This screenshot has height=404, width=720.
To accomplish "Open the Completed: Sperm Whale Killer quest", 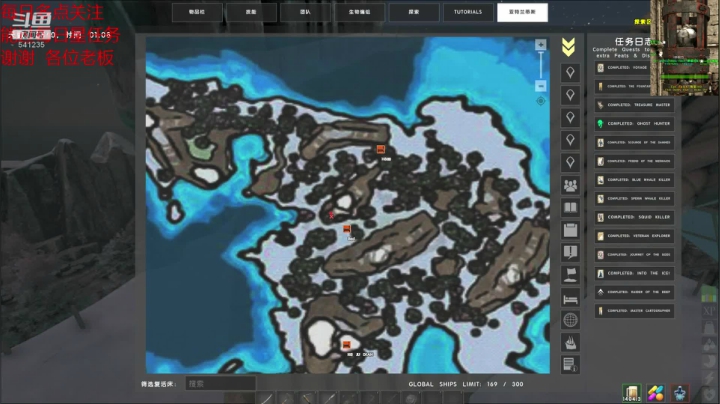I will click(x=634, y=199).
